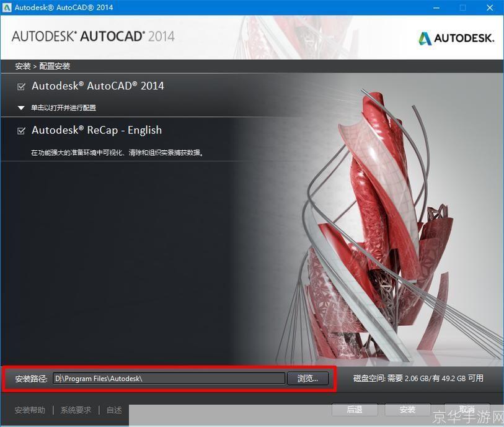This screenshot has width=504, height=427.
Task: Click the ReCap description text line
Action: (x=117, y=153)
